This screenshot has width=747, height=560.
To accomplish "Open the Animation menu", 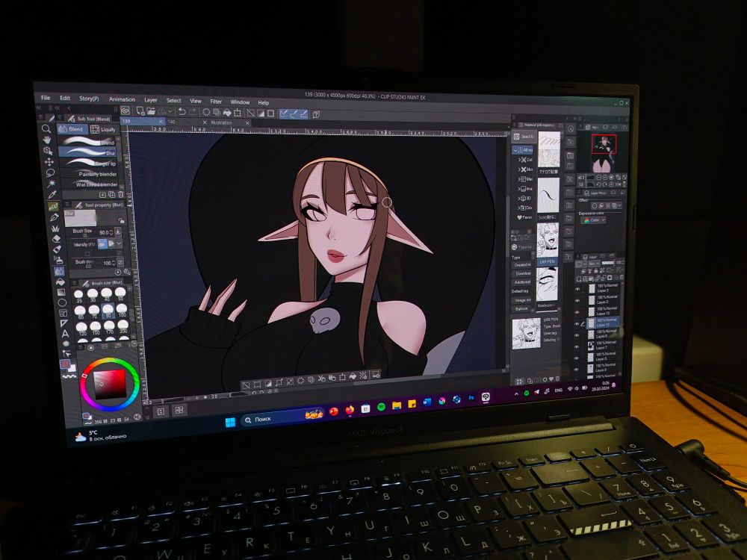I will (x=122, y=99).
